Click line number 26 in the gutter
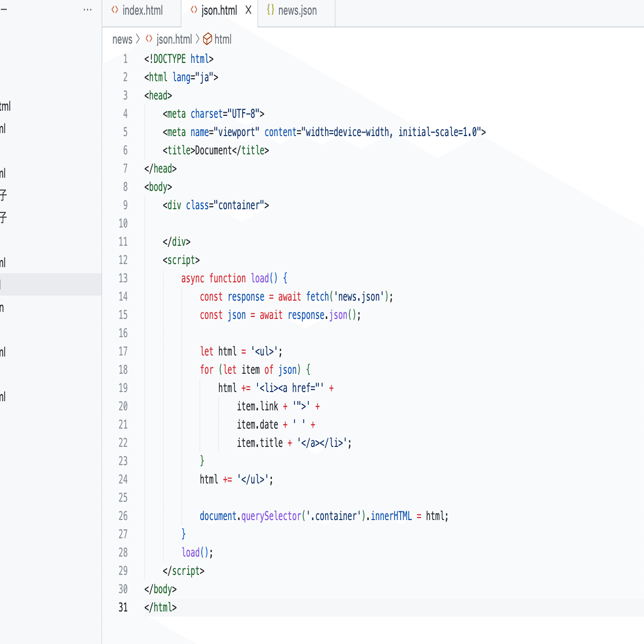644x644 pixels. click(123, 516)
